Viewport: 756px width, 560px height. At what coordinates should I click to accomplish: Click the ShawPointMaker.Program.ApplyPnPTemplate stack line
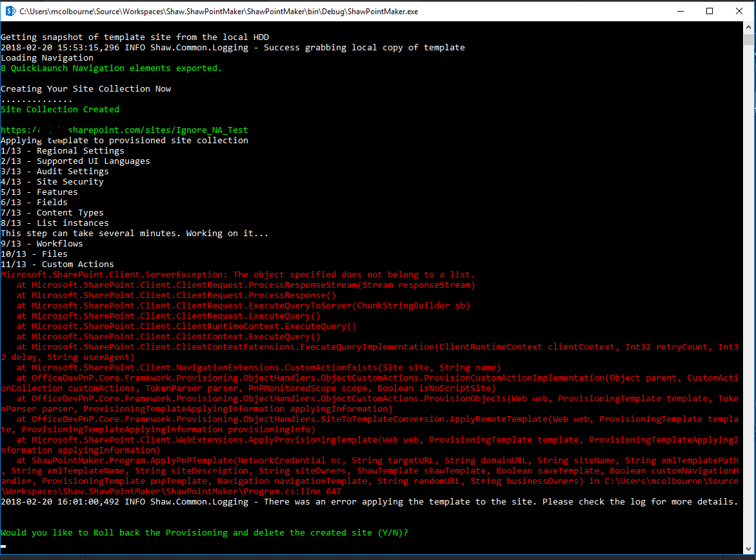click(x=370, y=476)
